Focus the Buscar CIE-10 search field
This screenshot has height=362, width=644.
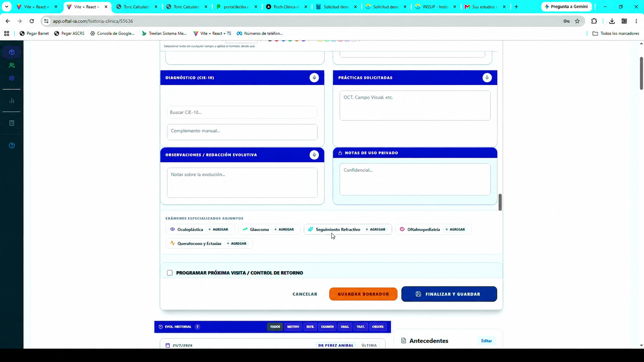[x=242, y=112]
